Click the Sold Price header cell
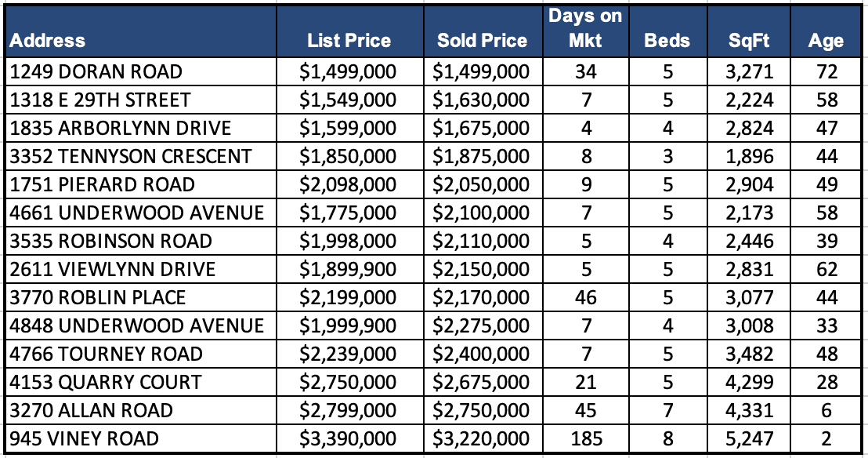This screenshot has height=458, width=868. coord(482,41)
